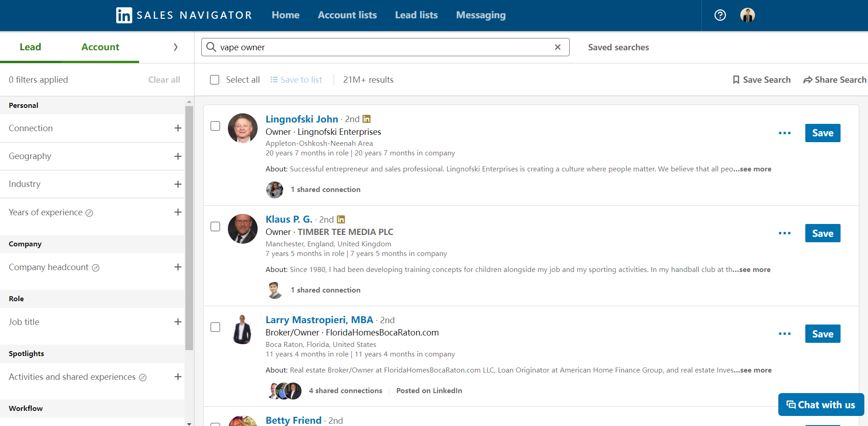This screenshot has height=426, width=868.
Task: Click LinkedIn premium badge beside Klaus P. G.
Action: tap(341, 219)
